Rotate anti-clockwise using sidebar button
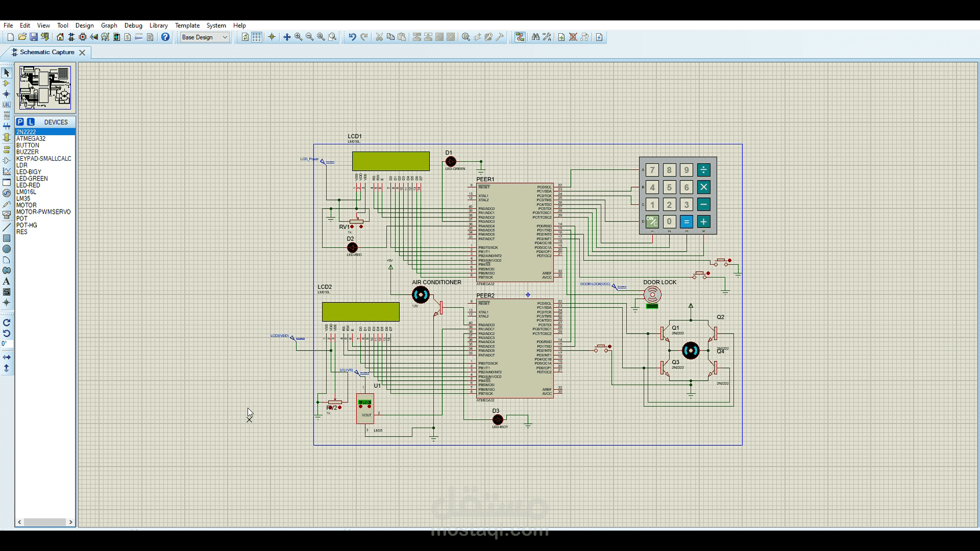Screen dimensions: 980x551 7,333
